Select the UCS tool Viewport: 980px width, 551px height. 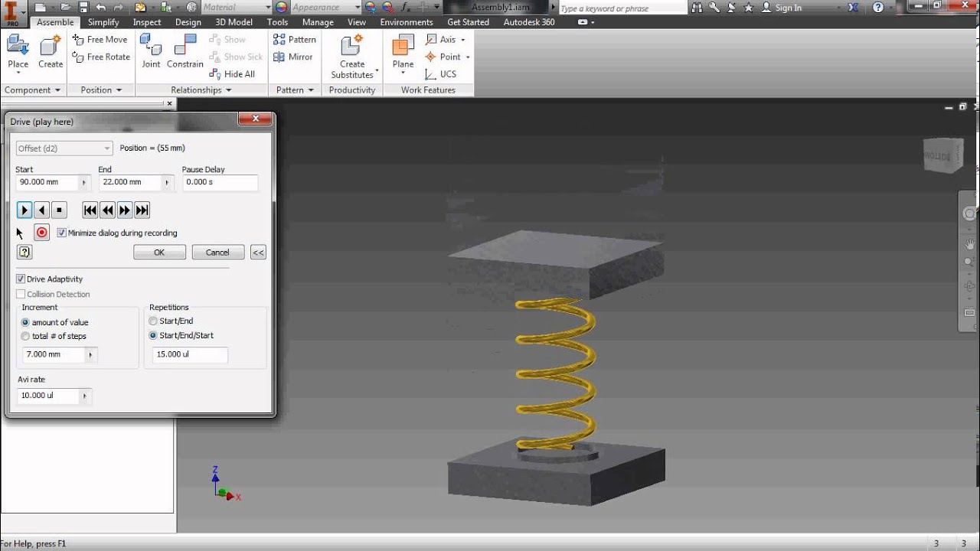click(441, 74)
